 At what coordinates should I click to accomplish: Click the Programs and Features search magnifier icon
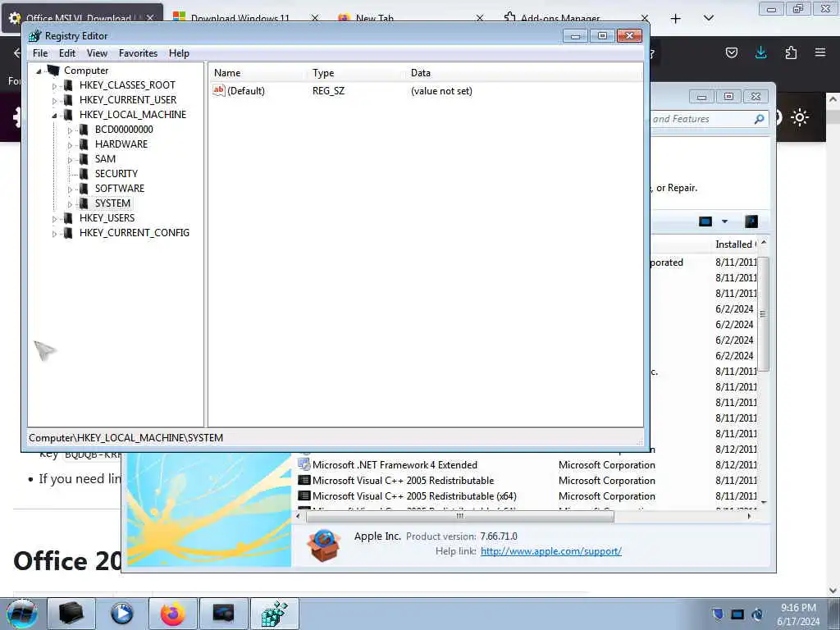759,119
